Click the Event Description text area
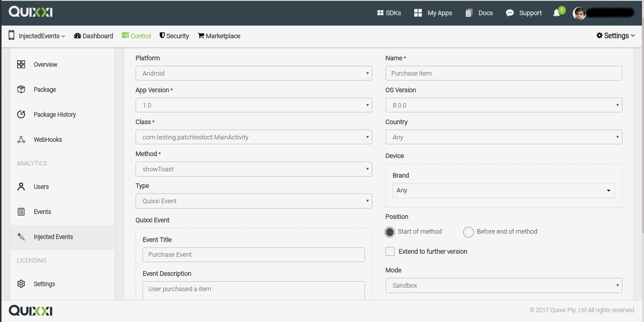 click(x=253, y=291)
